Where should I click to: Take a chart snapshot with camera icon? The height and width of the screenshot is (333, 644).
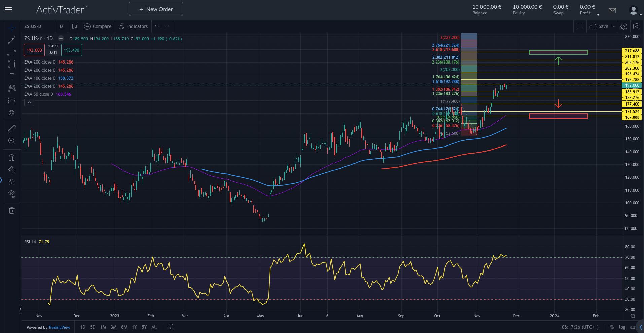coord(636,26)
